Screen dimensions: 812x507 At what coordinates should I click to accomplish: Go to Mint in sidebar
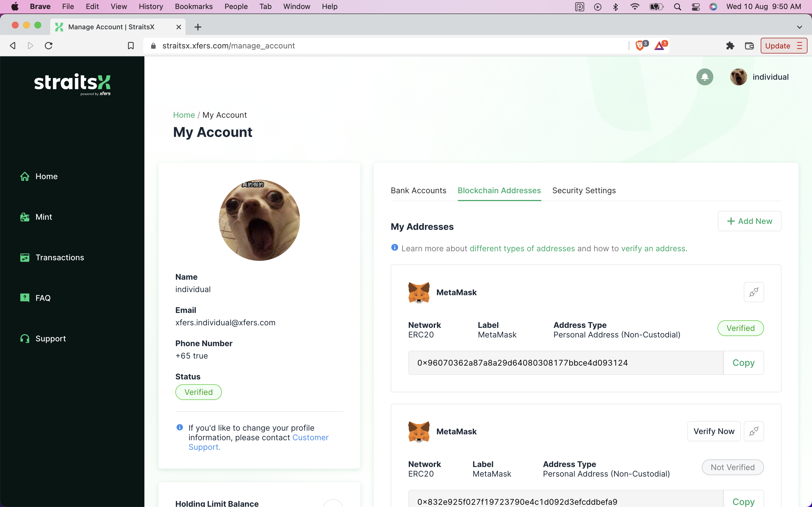click(x=44, y=217)
